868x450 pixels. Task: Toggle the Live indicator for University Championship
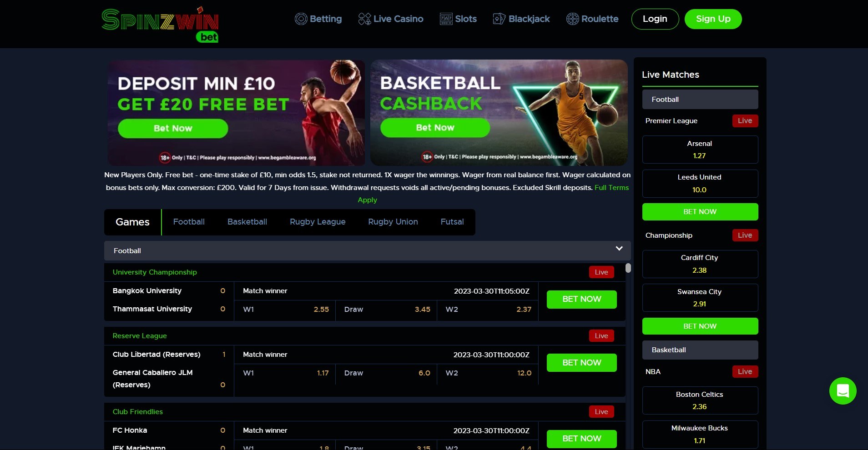(601, 272)
